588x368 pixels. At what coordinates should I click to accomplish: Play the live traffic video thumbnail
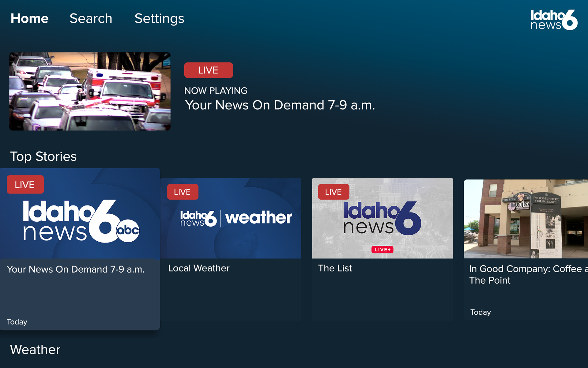[x=90, y=91]
